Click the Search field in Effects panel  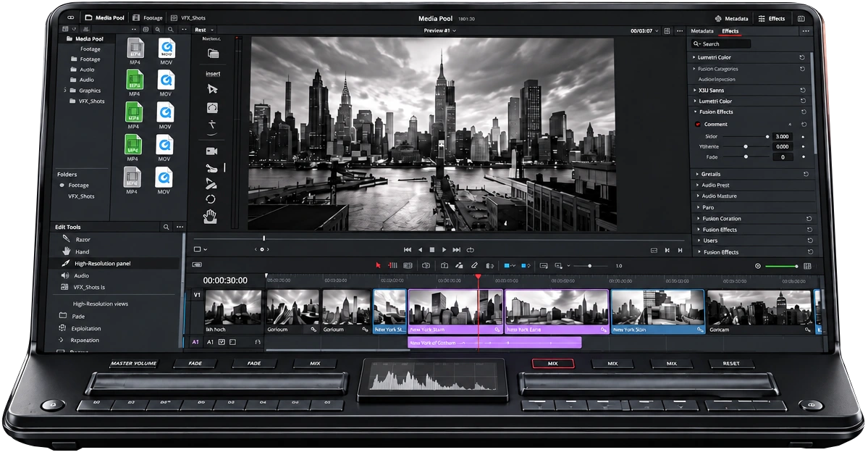click(x=721, y=43)
